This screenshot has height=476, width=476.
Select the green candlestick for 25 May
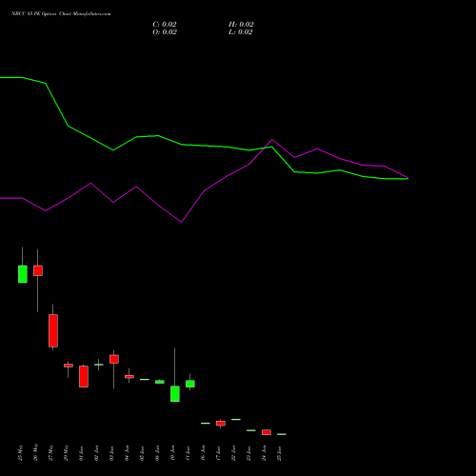point(23,274)
